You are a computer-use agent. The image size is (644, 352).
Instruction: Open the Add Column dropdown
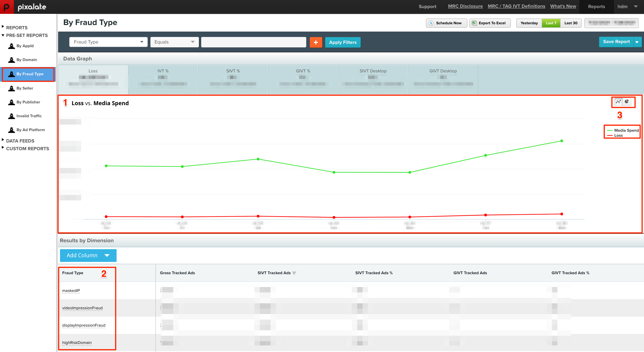88,255
